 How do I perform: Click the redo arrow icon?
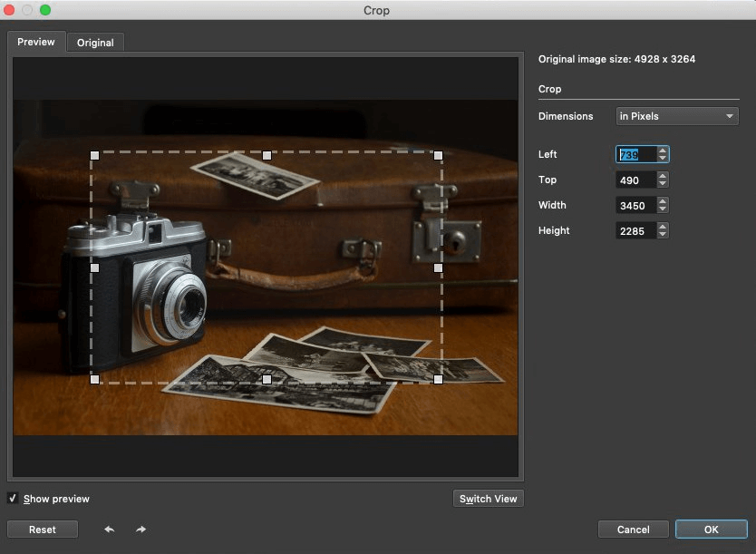141,530
